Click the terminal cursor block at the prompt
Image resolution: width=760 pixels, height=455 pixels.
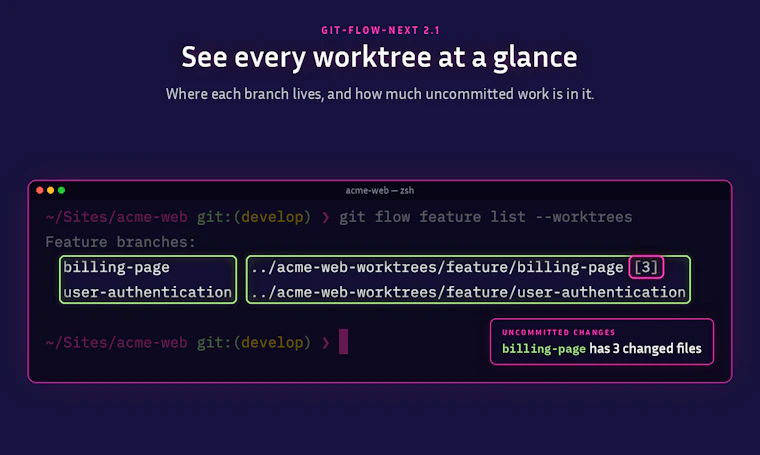point(343,342)
